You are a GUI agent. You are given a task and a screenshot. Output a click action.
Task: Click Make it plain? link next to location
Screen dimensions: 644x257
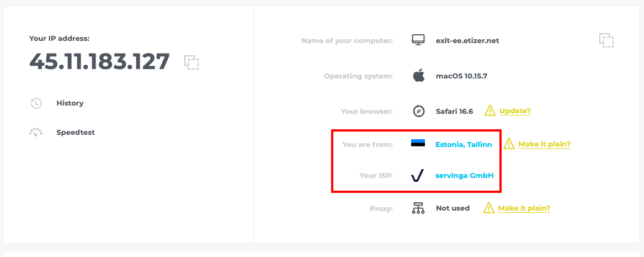tap(545, 144)
